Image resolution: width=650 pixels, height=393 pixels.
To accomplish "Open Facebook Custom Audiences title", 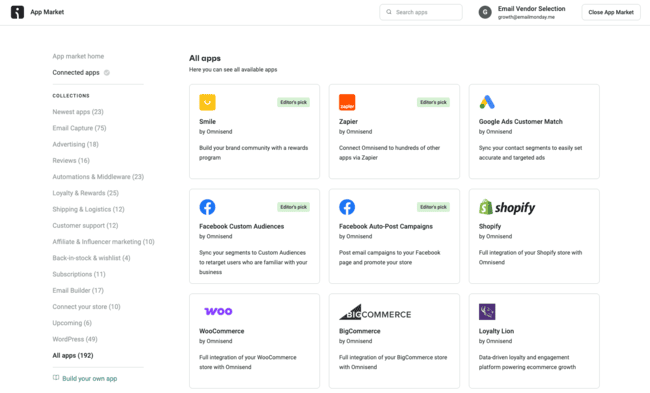I will pos(242,226).
